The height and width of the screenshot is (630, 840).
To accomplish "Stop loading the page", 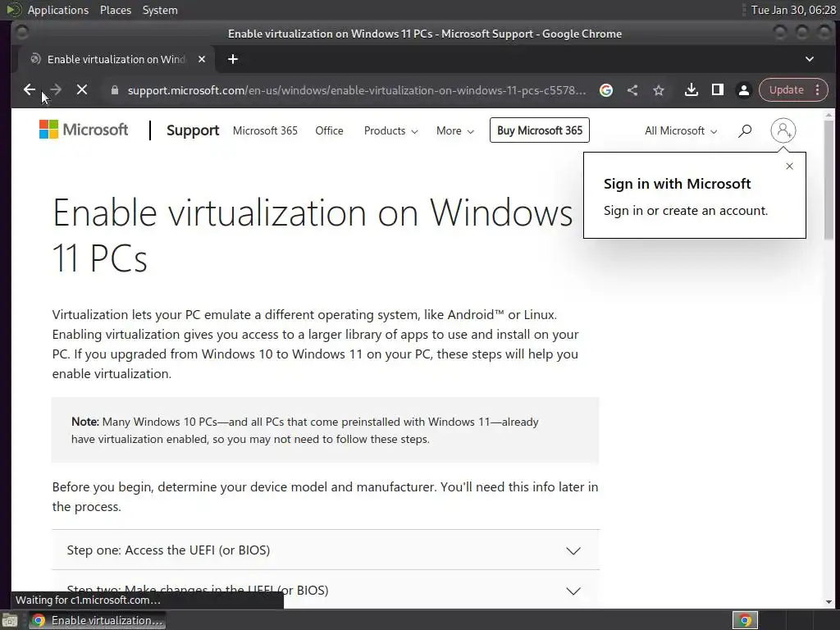I will pyautogui.click(x=81, y=90).
